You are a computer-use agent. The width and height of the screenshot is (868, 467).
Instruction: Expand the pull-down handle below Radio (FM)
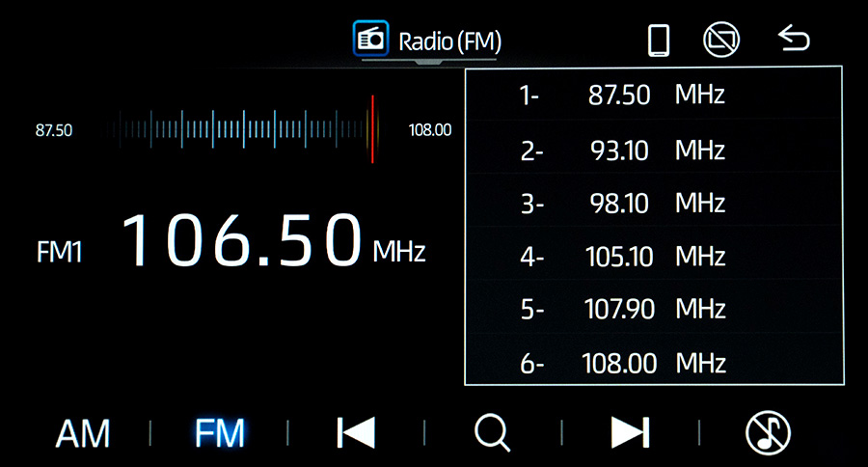tap(429, 64)
